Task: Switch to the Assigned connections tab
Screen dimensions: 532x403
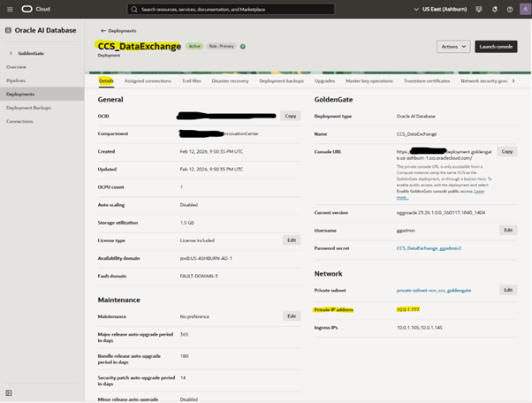Action: point(148,80)
